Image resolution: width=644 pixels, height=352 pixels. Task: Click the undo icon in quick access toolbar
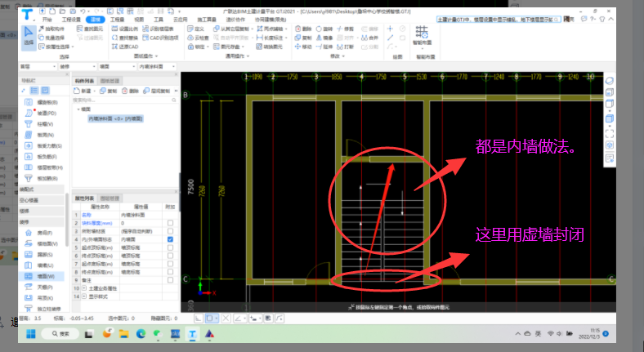click(83, 11)
